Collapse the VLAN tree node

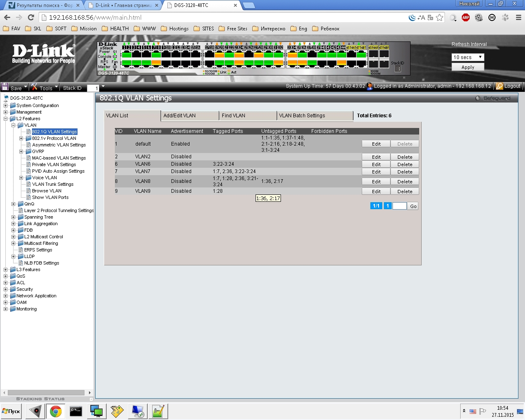(x=14, y=125)
